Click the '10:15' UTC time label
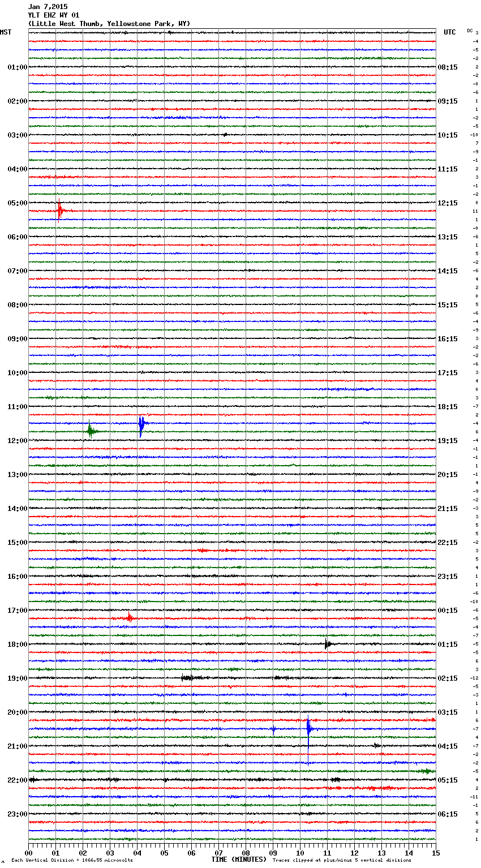481x868 pixels. pos(448,135)
